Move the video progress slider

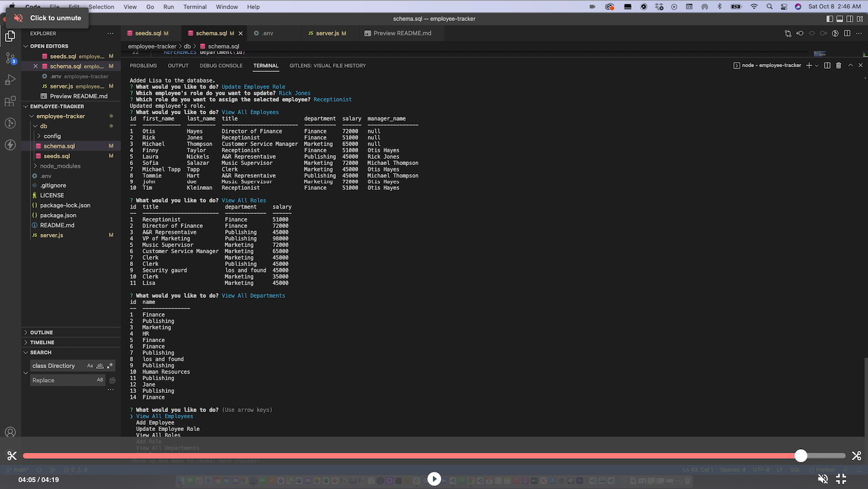801,455
